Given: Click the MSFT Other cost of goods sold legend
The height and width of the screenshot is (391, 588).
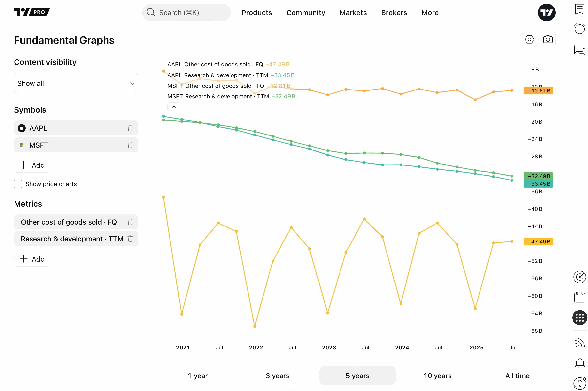Looking at the screenshot, I should pyautogui.click(x=229, y=86).
